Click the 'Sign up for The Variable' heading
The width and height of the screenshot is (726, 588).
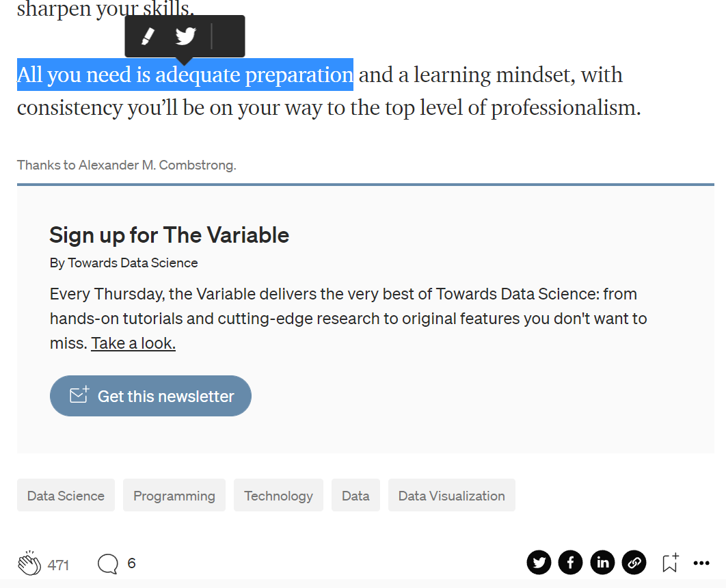pos(169,235)
